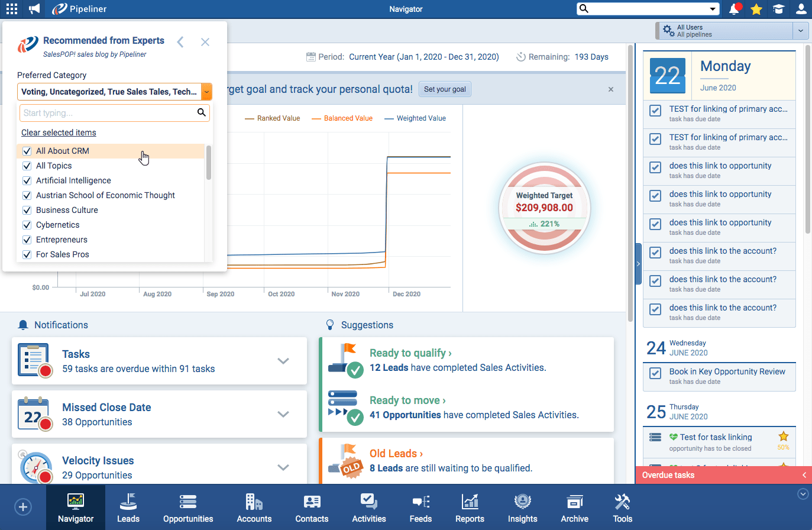This screenshot has width=812, height=530.
Task: Collapse the Preferred Category dropdown arrow
Action: click(206, 92)
